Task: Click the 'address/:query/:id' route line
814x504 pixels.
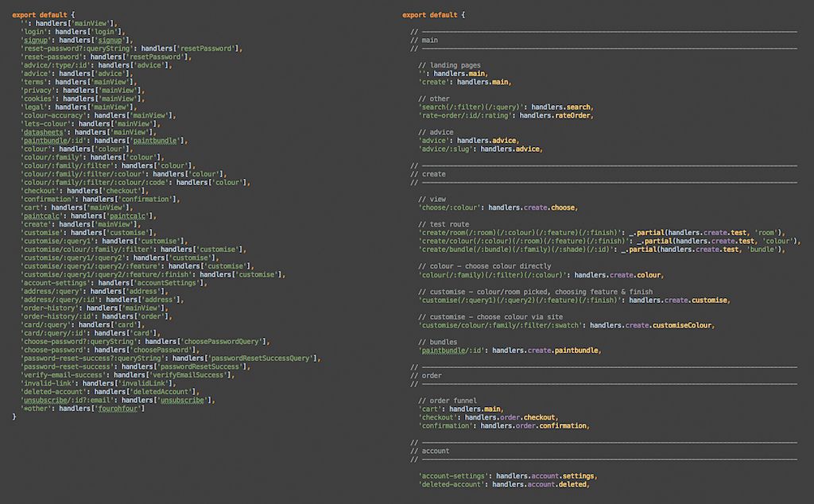Action: [x=102, y=300]
